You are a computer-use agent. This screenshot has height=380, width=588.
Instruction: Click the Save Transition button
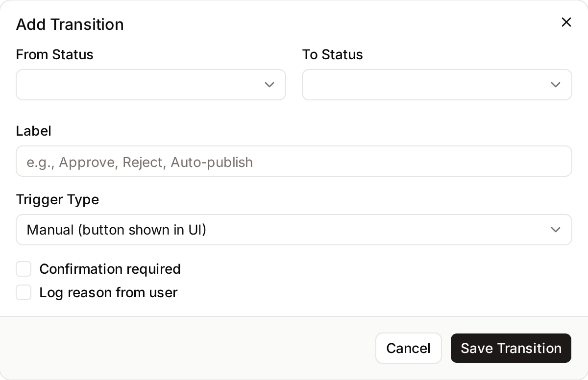pyautogui.click(x=511, y=348)
